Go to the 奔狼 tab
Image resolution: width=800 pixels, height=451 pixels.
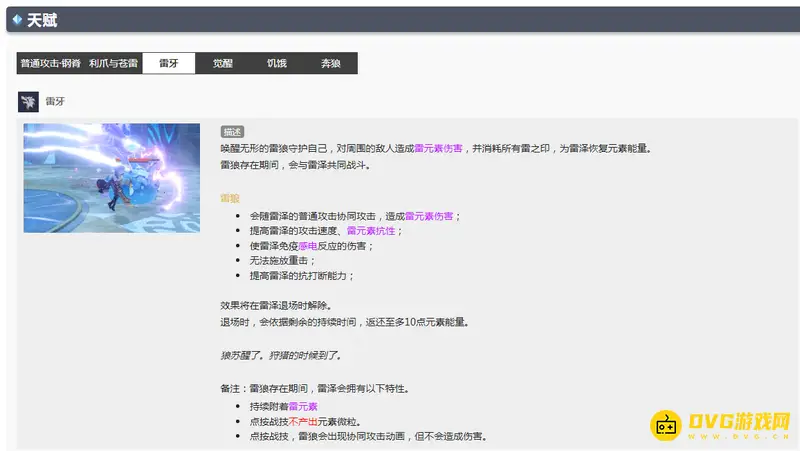[330, 63]
